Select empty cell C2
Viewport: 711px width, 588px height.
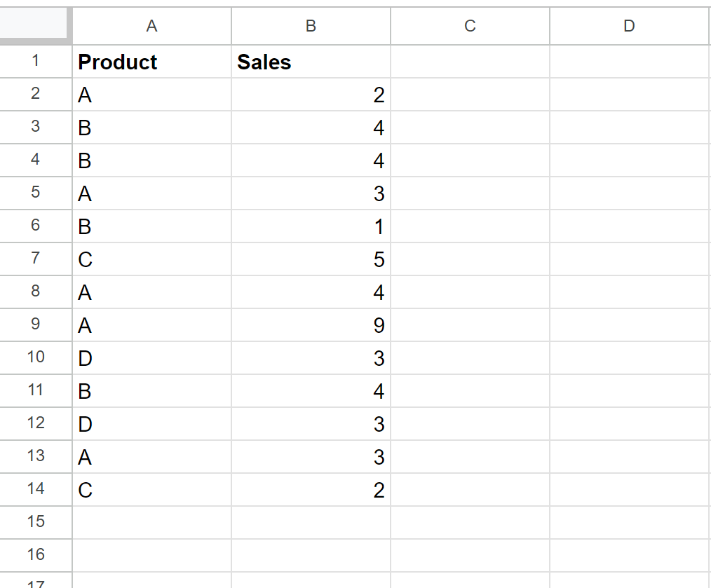click(x=470, y=95)
